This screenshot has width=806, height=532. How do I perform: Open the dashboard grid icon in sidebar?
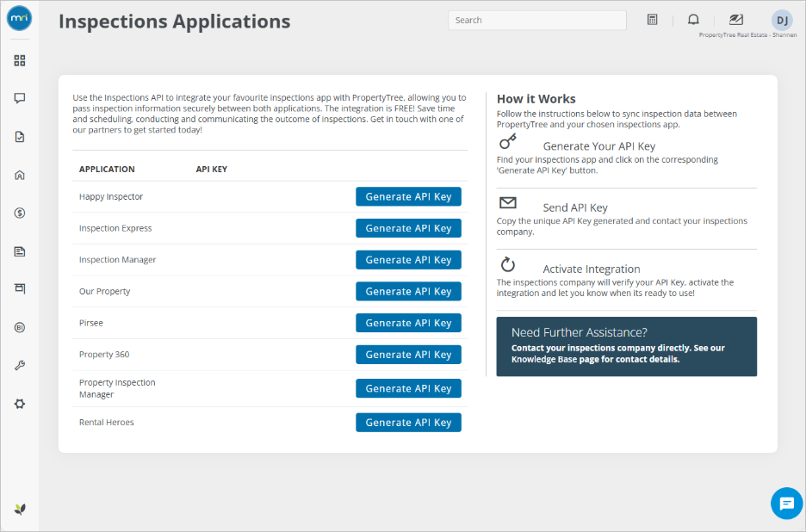(x=20, y=60)
